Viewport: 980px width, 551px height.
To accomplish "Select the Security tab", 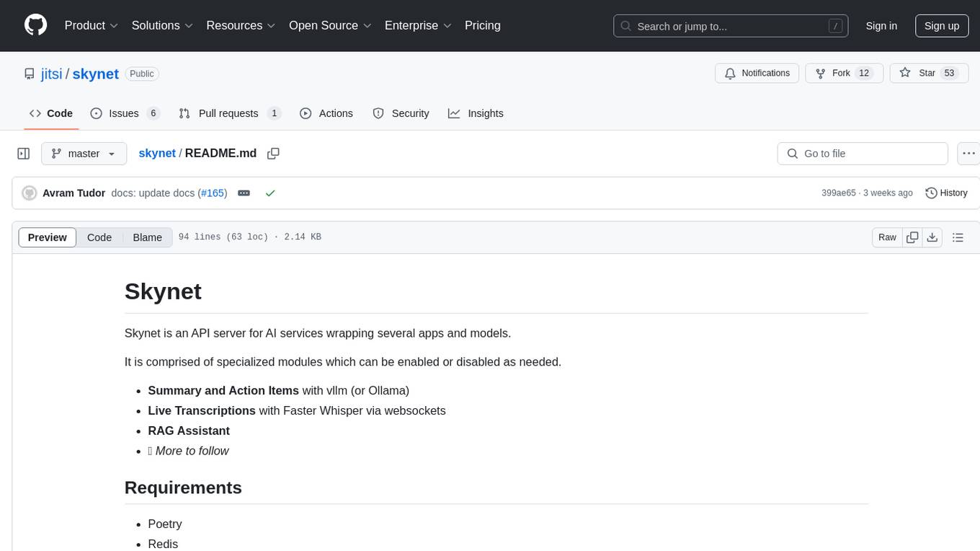I will [401, 113].
